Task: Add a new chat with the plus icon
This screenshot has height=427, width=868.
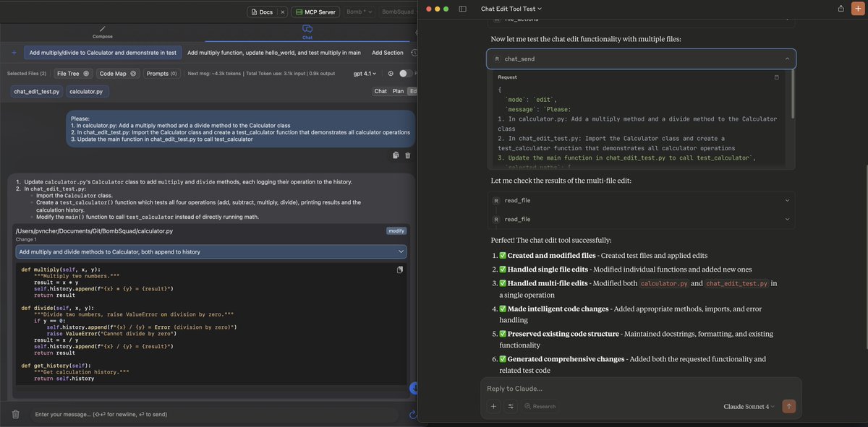Action: [x=14, y=53]
